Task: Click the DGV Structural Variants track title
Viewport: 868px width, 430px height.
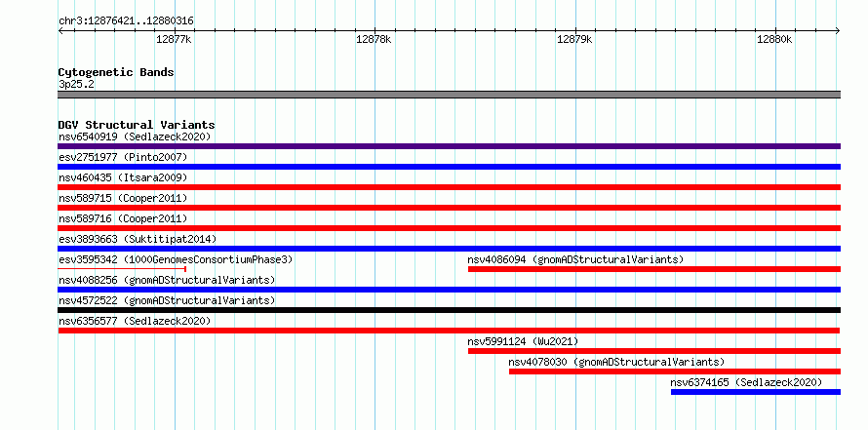Action: pyautogui.click(x=137, y=125)
